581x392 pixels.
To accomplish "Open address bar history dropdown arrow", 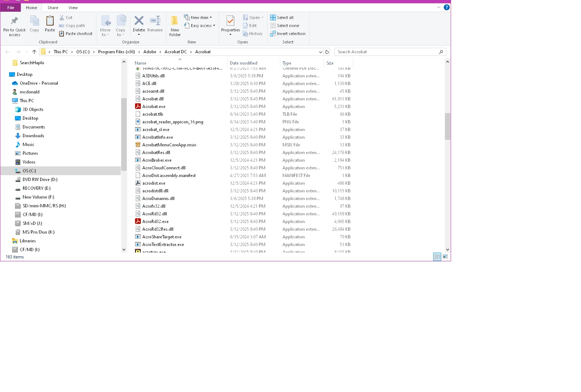I will [x=320, y=52].
